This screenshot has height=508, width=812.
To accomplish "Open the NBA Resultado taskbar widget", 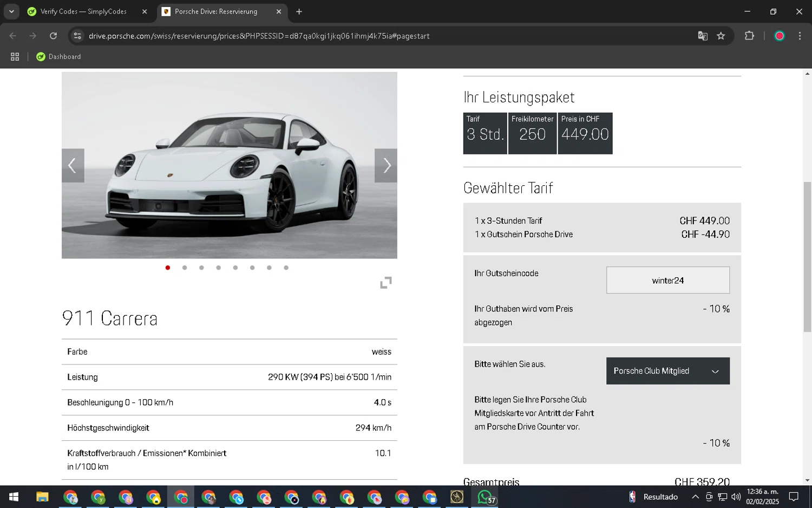I will coord(653,497).
